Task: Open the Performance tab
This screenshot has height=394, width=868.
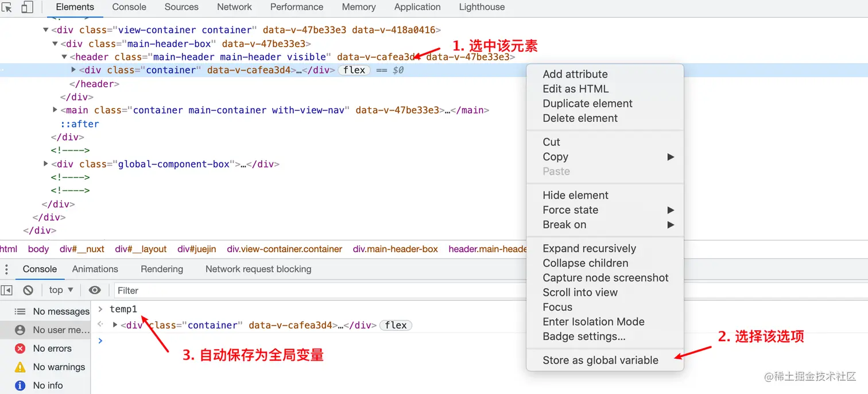Action: (x=297, y=7)
